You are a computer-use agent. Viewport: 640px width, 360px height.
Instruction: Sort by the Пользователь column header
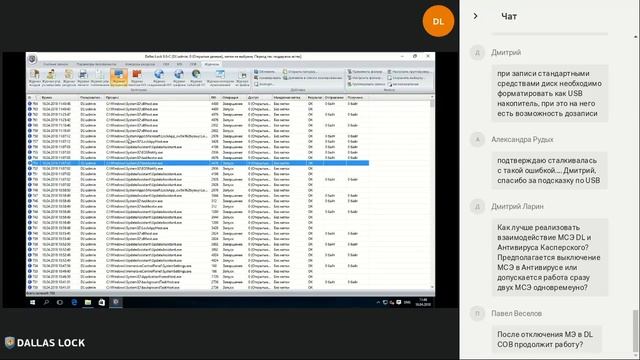pos(91,98)
